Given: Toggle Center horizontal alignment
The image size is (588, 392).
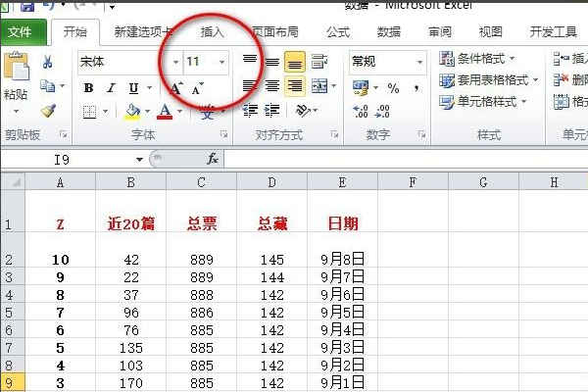Looking at the screenshot, I should pos(272,86).
